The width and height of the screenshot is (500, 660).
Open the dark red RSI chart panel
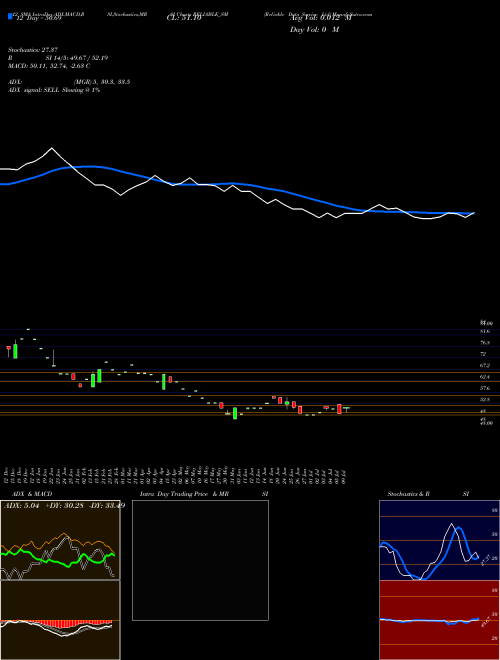439,620
